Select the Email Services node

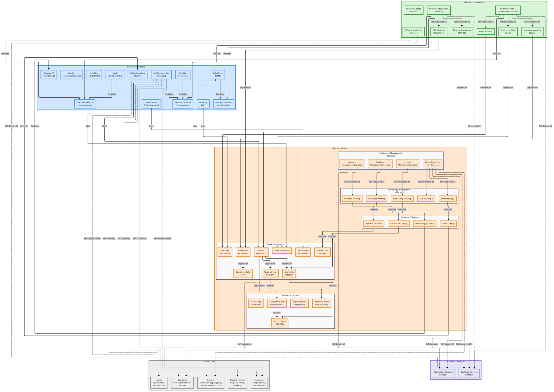tap(486, 31)
